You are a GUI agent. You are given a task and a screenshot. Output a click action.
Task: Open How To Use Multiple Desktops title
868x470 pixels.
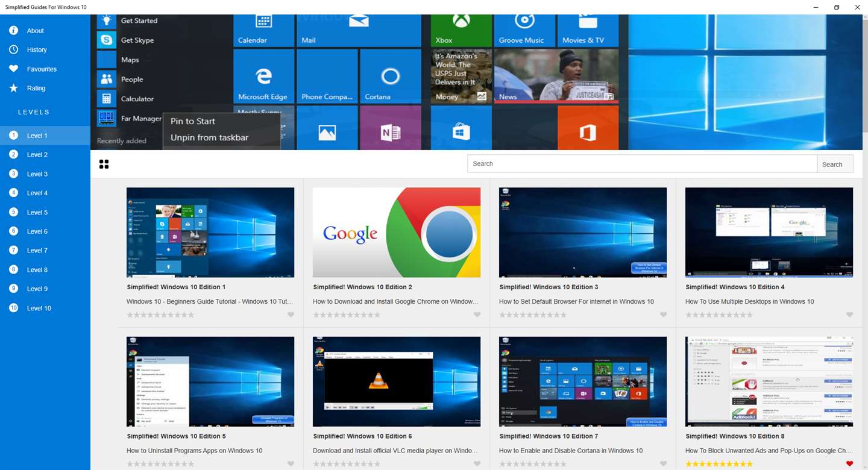click(749, 301)
